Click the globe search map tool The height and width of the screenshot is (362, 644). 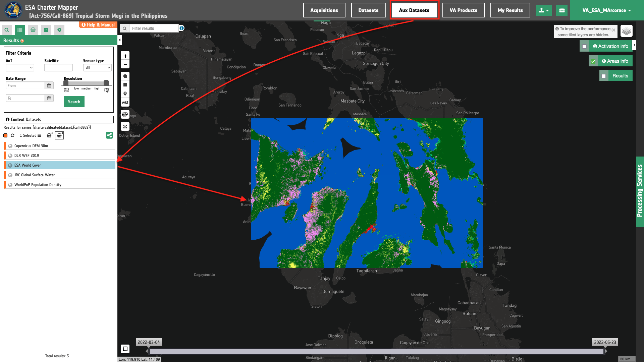pyautogui.click(x=125, y=114)
